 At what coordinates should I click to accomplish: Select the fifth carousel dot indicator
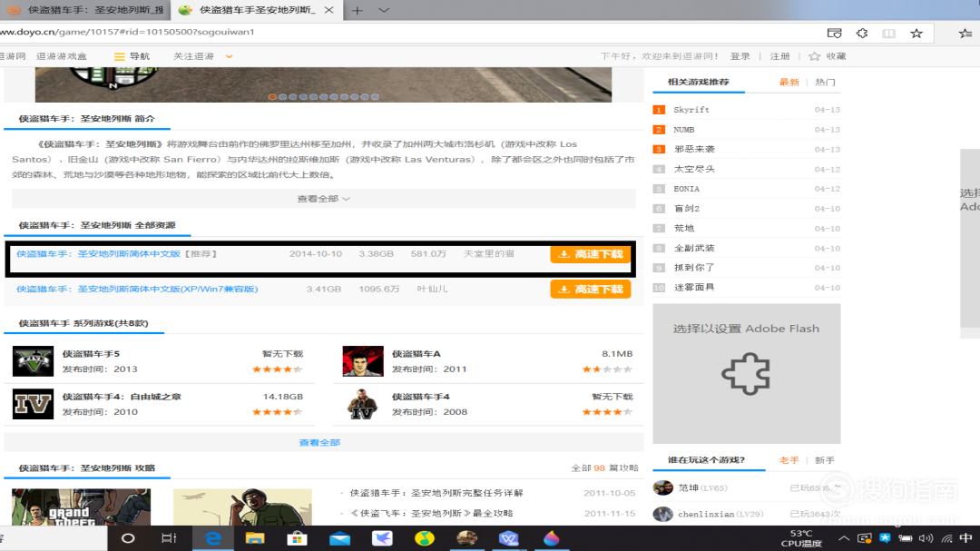[313, 97]
